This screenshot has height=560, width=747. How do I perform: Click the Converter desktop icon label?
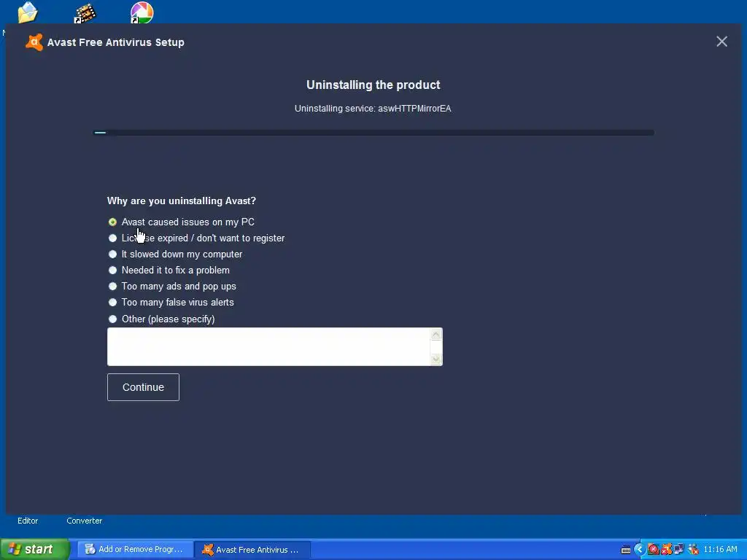coord(85,521)
